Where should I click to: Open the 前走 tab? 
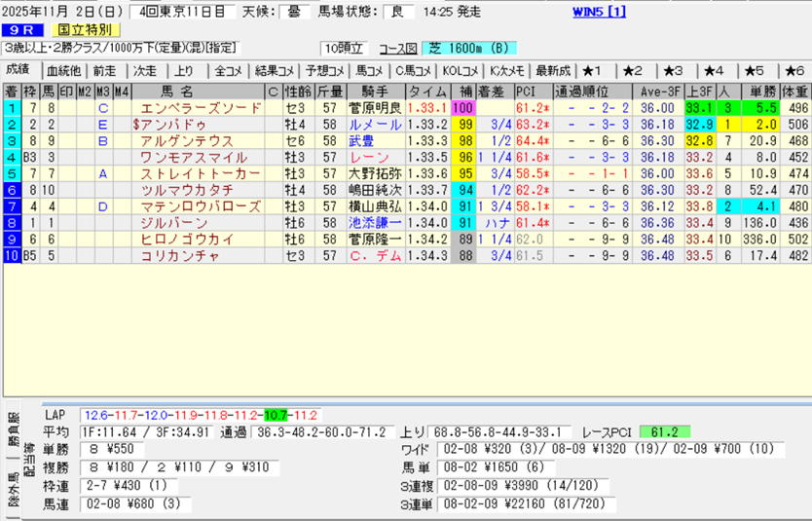click(104, 70)
